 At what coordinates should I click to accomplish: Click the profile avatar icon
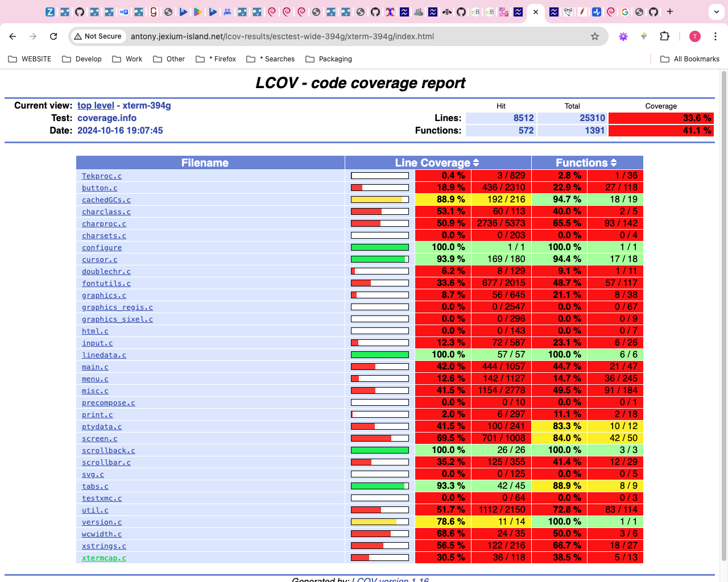(x=694, y=36)
